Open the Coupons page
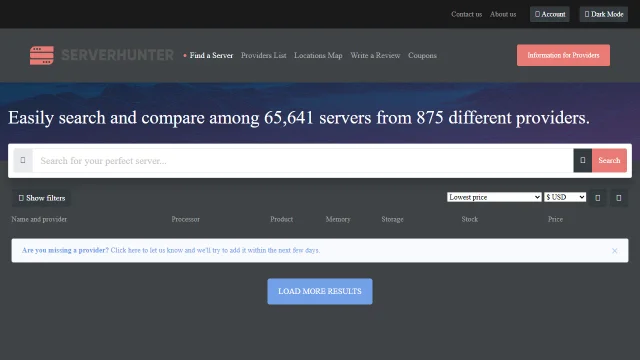This screenshot has width=640, height=360. pyautogui.click(x=422, y=56)
